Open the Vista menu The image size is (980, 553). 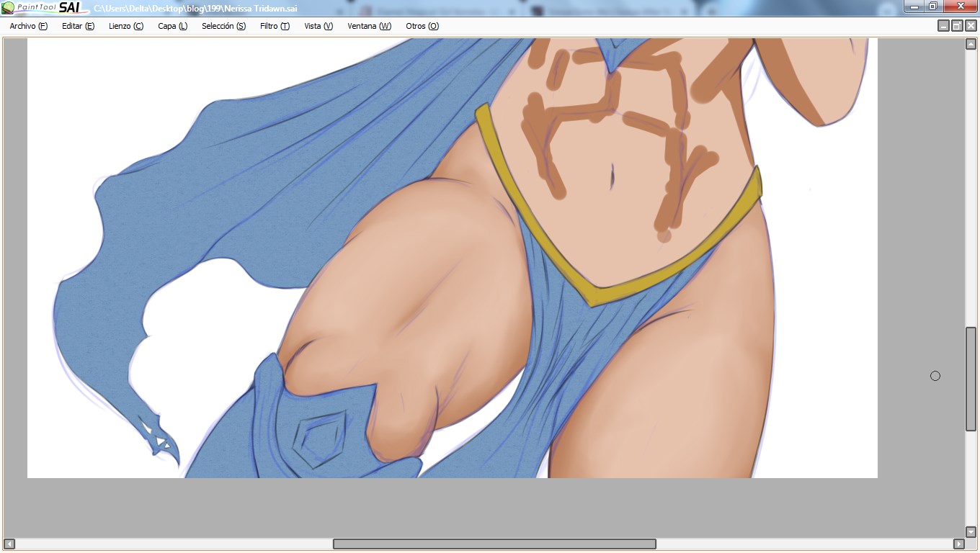click(318, 26)
